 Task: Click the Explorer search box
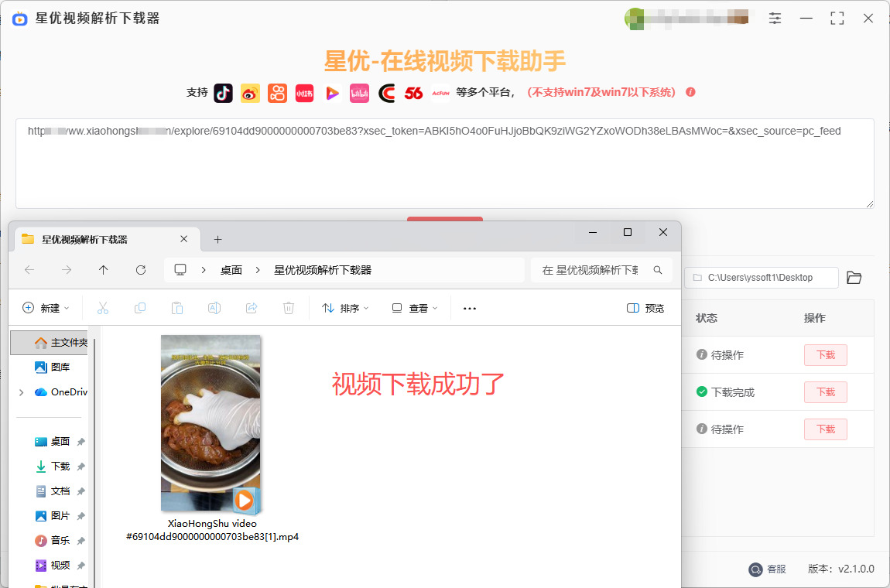click(x=601, y=270)
